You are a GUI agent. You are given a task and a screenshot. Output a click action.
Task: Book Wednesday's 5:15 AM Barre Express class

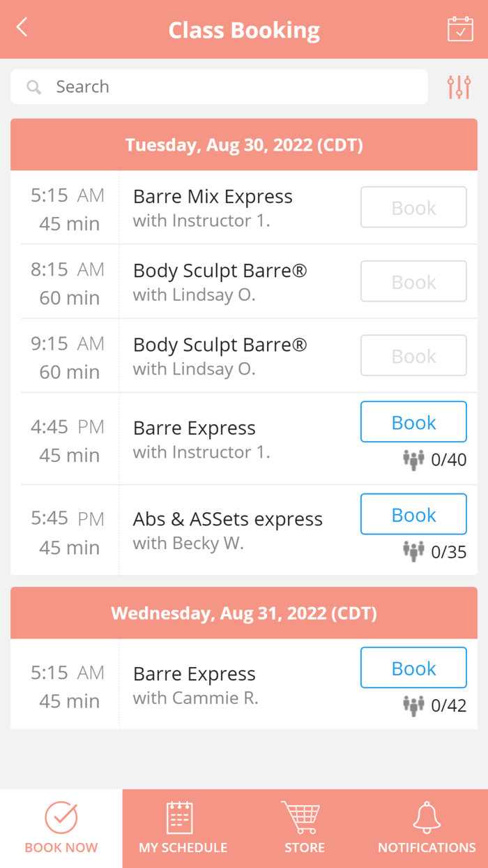[413, 668]
